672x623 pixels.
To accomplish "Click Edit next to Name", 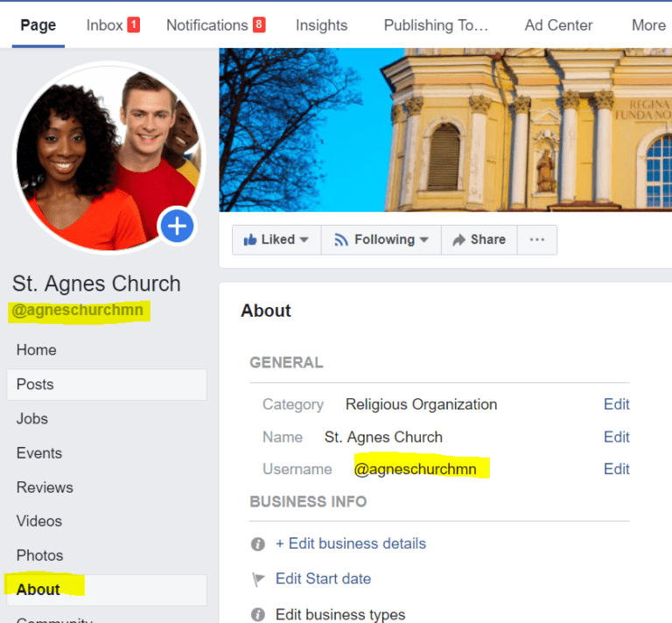I will (616, 437).
